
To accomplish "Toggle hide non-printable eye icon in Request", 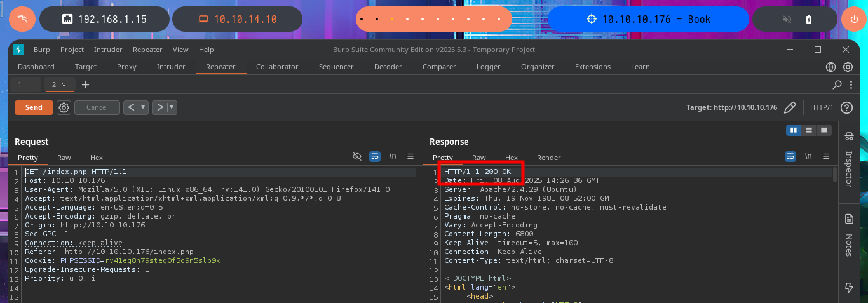I will [x=357, y=156].
